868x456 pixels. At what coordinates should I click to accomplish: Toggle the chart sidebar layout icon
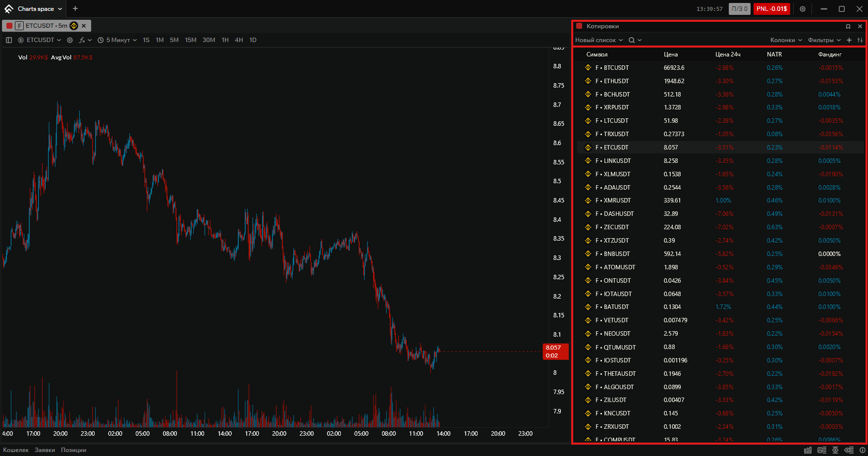9,40
